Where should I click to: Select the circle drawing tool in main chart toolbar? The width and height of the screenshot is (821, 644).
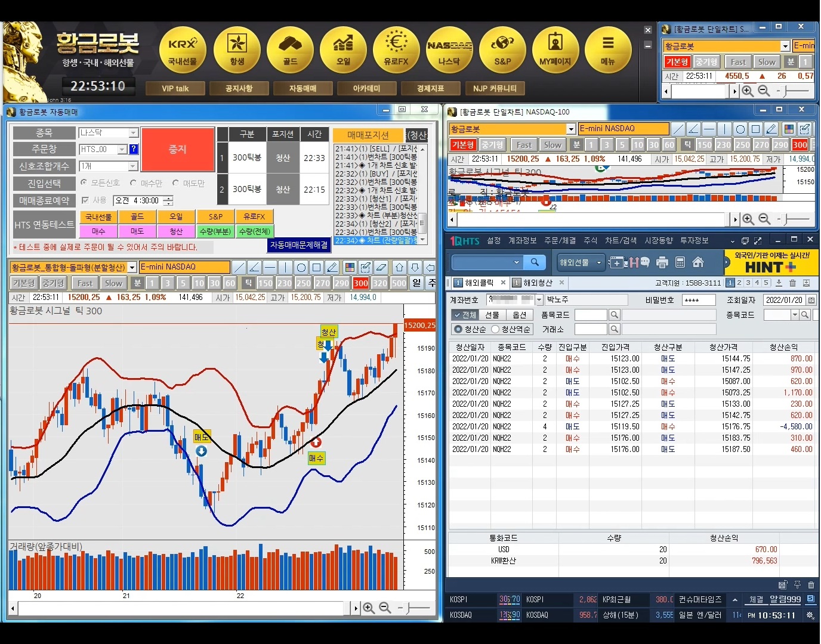pyautogui.click(x=301, y=267)
